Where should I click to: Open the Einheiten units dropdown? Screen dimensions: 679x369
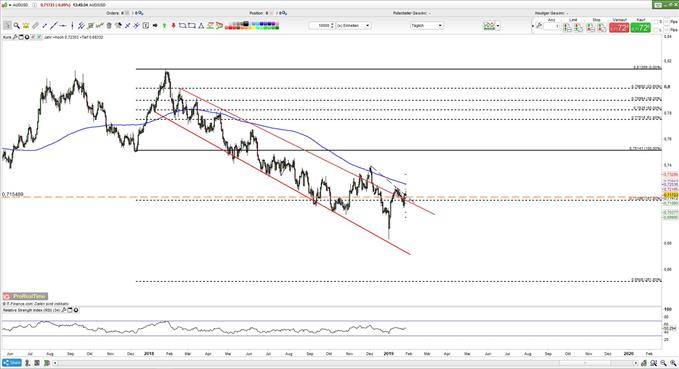click(354, 26)
